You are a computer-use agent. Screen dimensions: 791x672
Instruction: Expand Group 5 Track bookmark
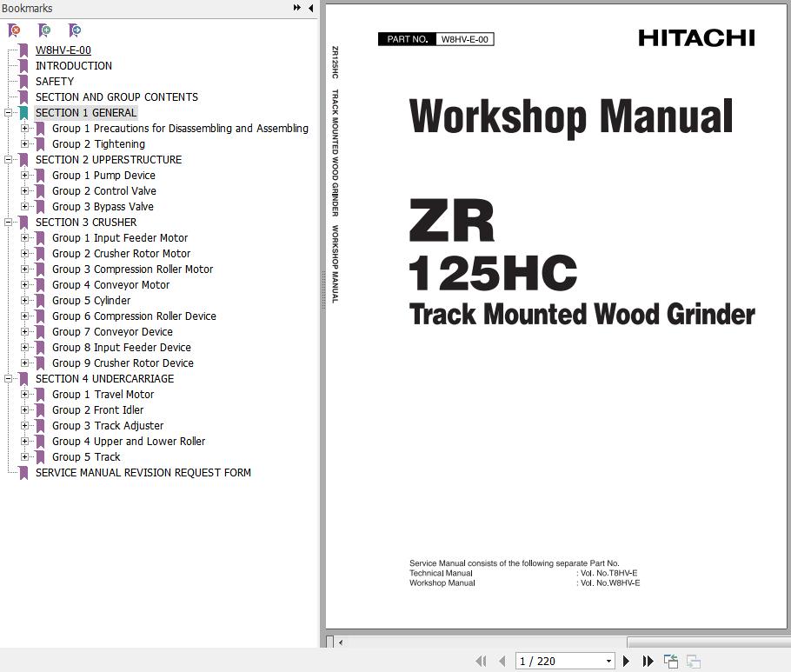point(24,456)
